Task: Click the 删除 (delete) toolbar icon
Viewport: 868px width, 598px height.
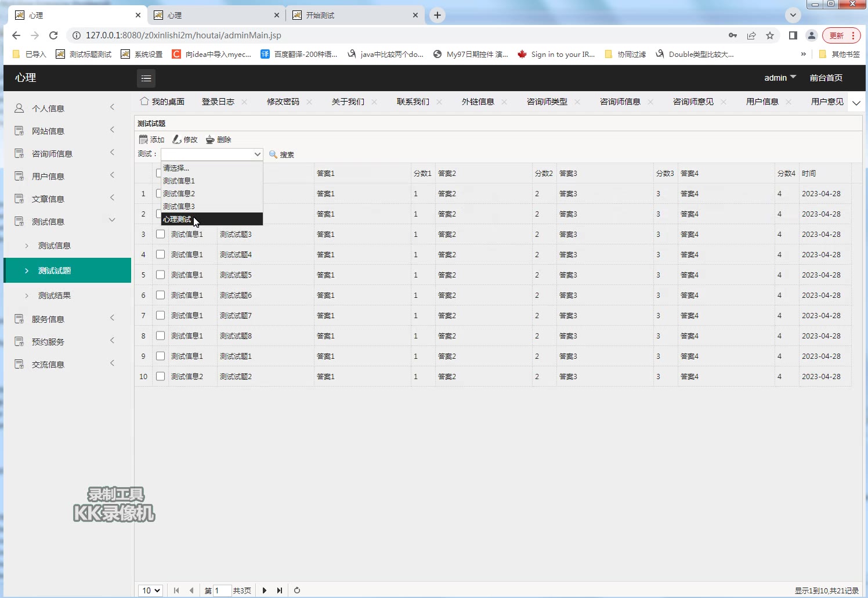Action: (210, 139)
